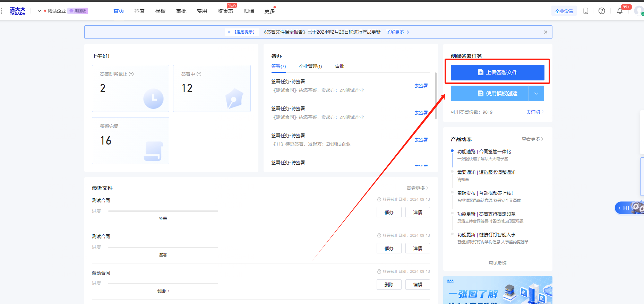Open the 签署 menu
The height and width of the screenshot is (304, 644).
tap(139, 11)
